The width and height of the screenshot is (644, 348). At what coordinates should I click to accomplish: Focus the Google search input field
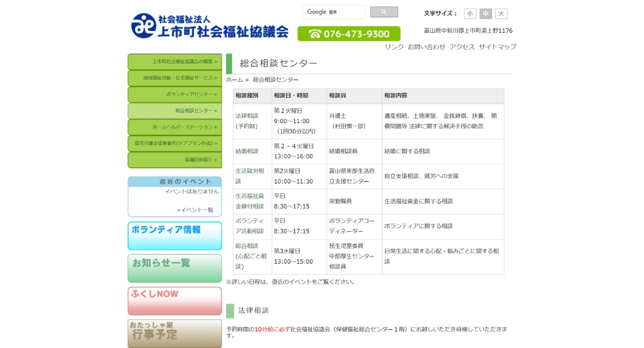click(334, 12)
